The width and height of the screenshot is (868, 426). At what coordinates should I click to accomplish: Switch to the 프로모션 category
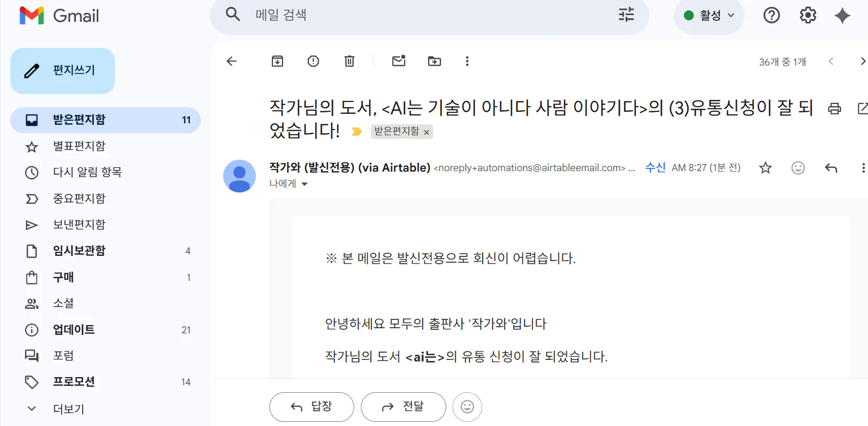click(74, 381)
